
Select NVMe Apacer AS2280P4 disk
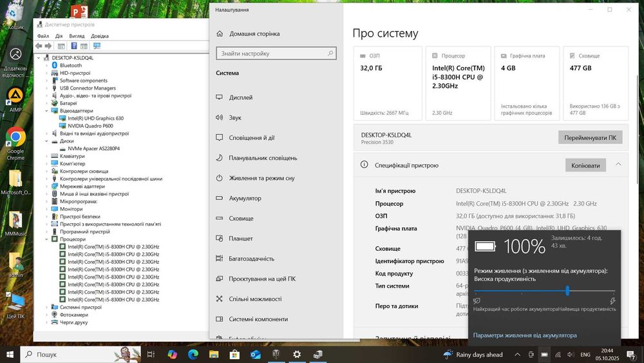point(93,148)
